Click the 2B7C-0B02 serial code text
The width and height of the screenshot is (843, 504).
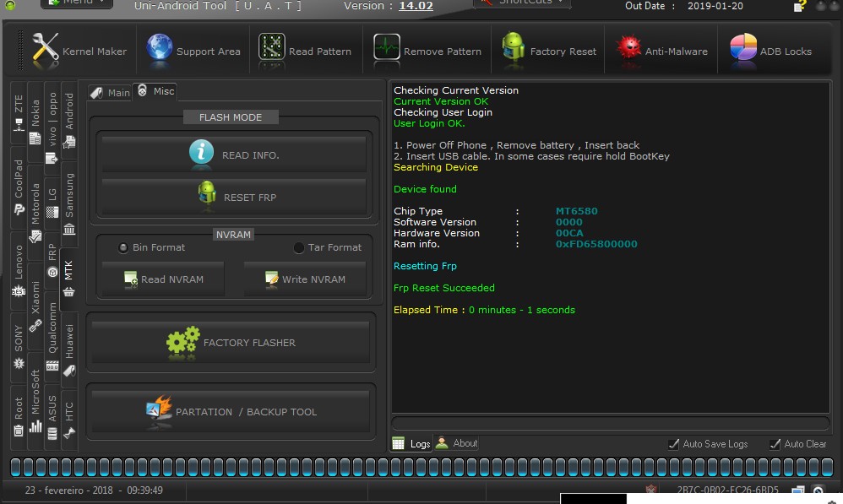point(727,490)
